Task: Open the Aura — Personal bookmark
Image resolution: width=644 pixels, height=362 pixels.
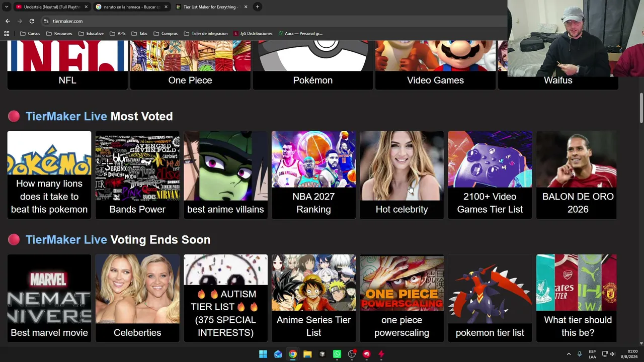Action: tap(300, 34)
